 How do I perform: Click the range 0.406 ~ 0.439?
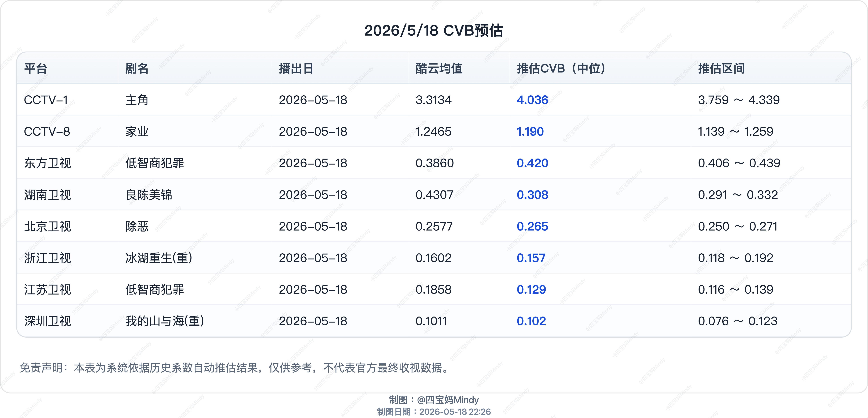pos(739,163)
